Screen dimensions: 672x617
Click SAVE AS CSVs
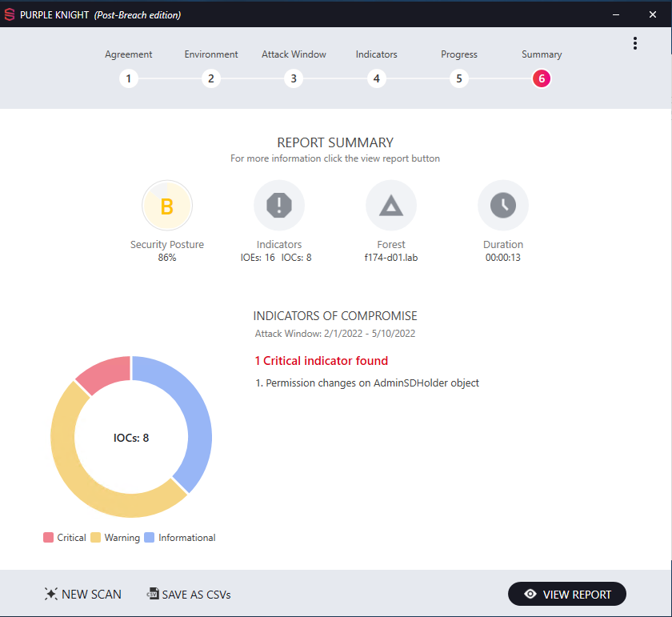click(x=189, y=595)
